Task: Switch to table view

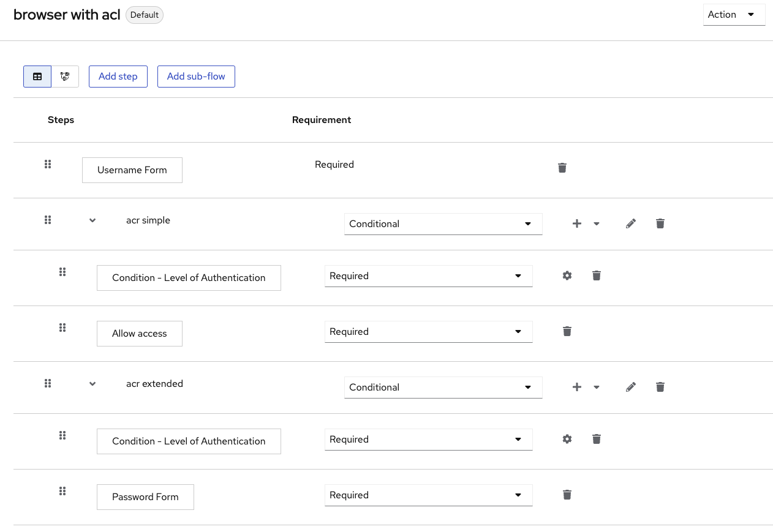Action: tap(37, 77)
